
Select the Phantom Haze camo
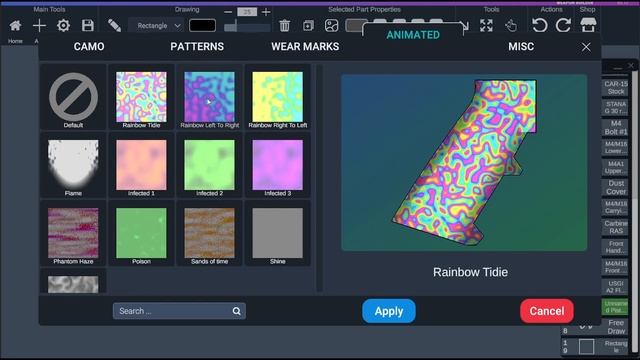click(x=73, y=233)
